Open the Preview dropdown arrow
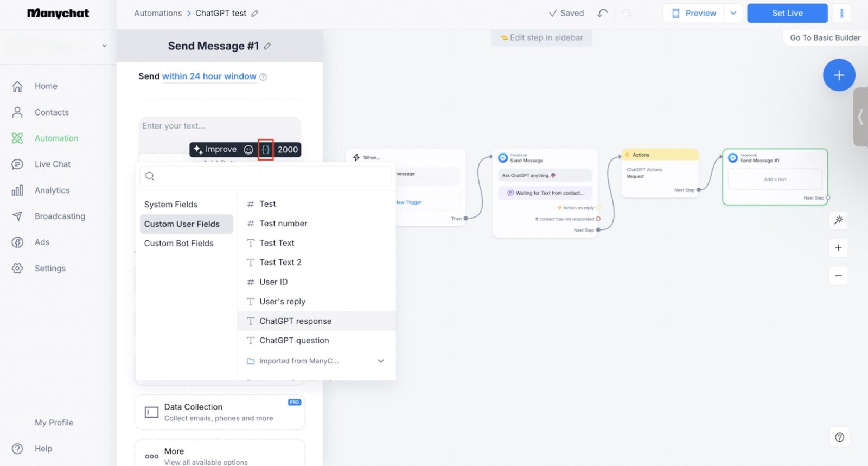 coord(733,14)
